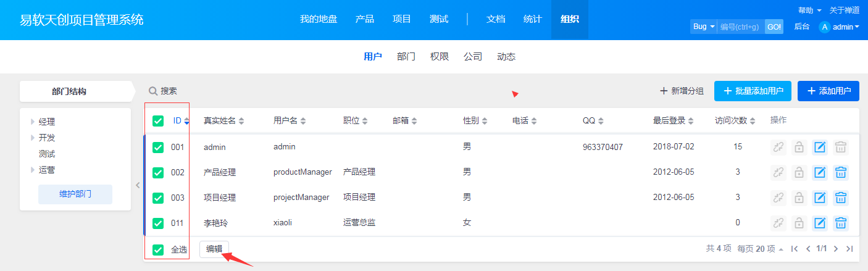Switch to the 动态 sub-tab
The width and height of the screenshot is (868, 271).
pyautogui.click(x=506, y=57)
